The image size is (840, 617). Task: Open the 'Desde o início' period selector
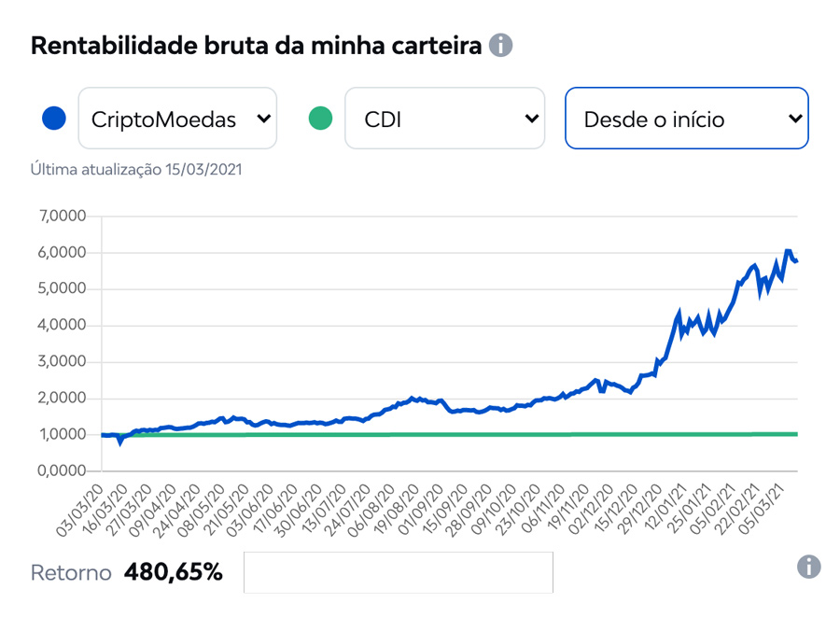686,119
